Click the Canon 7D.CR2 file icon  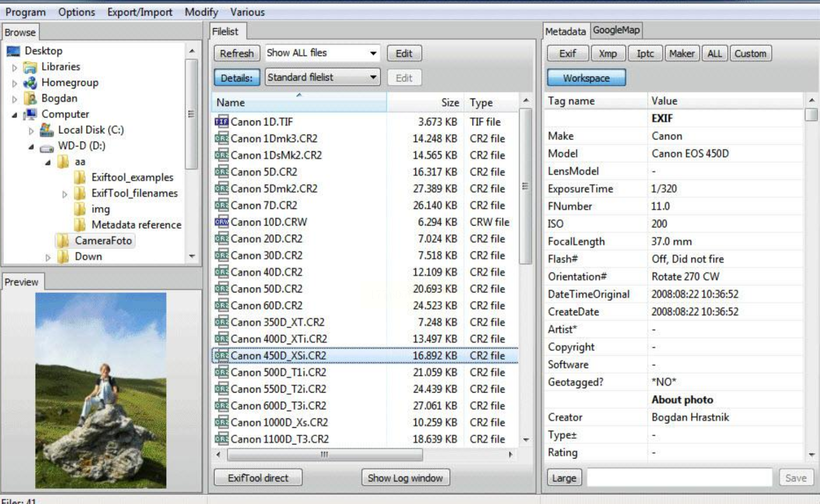pos(221,205)
